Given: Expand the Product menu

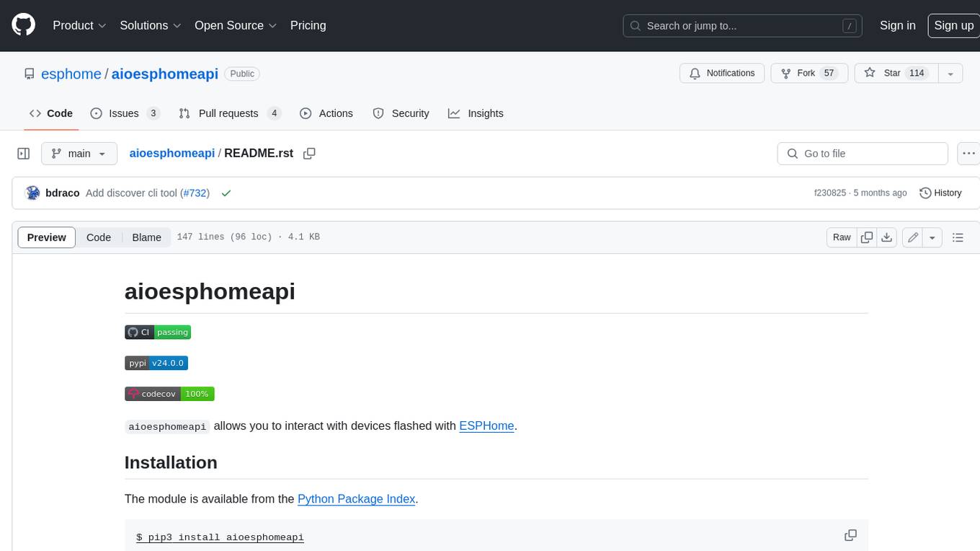Looking at the screenshot, I should tap(79, 25).
